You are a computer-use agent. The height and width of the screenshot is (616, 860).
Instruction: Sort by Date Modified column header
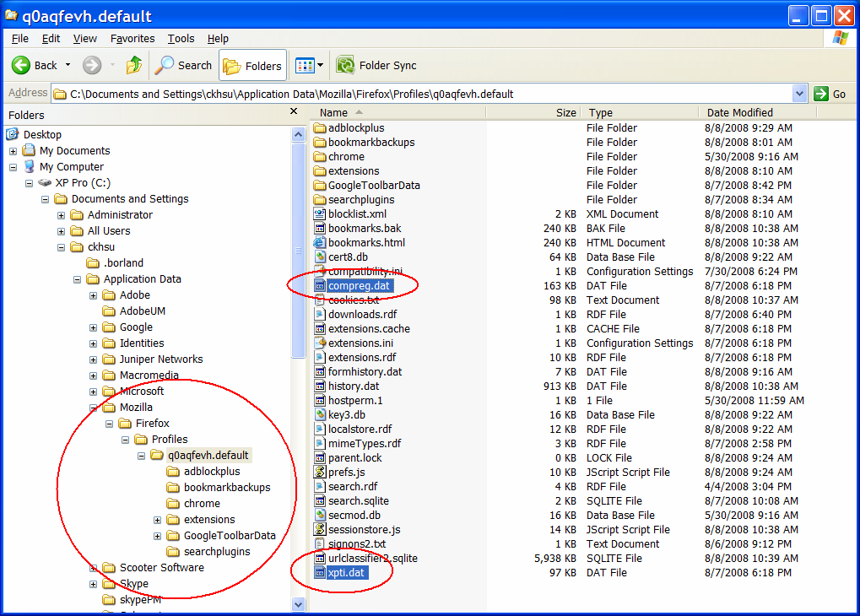click(758, 112)
